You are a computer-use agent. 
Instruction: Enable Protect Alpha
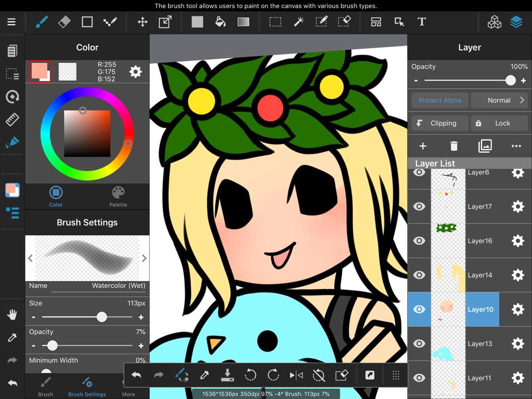click(440, 100)
